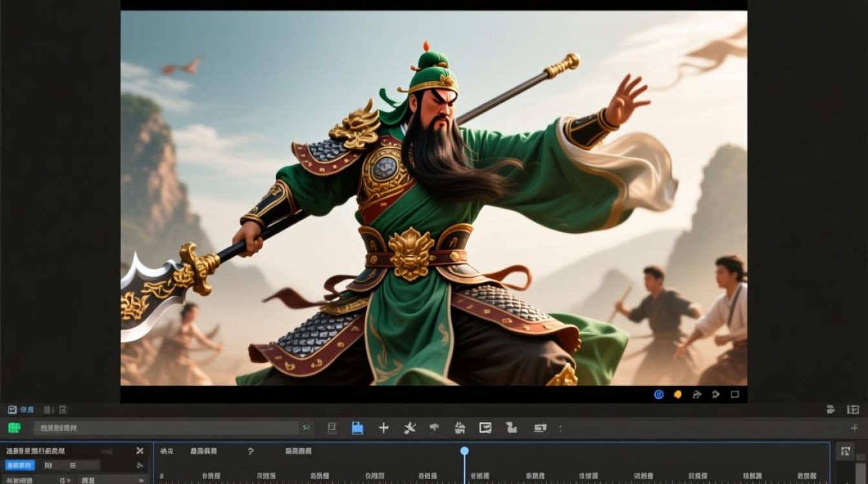Click the blue highlighted button in the left panel
Viewport: 868px width, 484px height.
coord(20,465)
